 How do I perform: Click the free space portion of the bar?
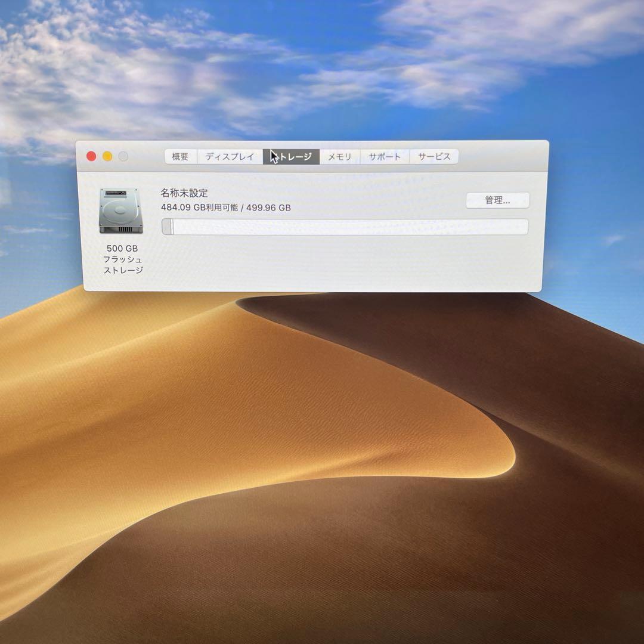(358, 226)
